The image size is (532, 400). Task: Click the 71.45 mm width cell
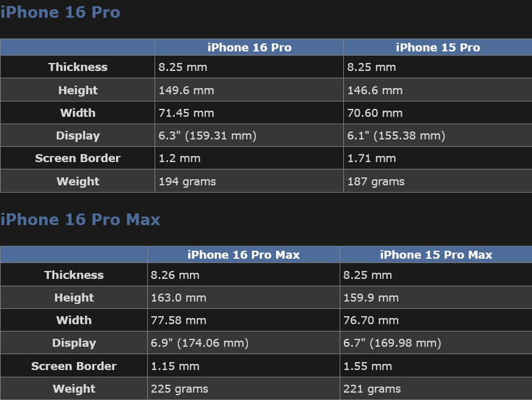[x=249, y=113]
